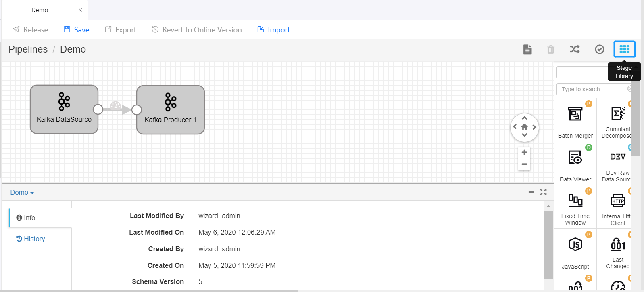Open the Stage Library grid icon

click(x=624, y=49)
